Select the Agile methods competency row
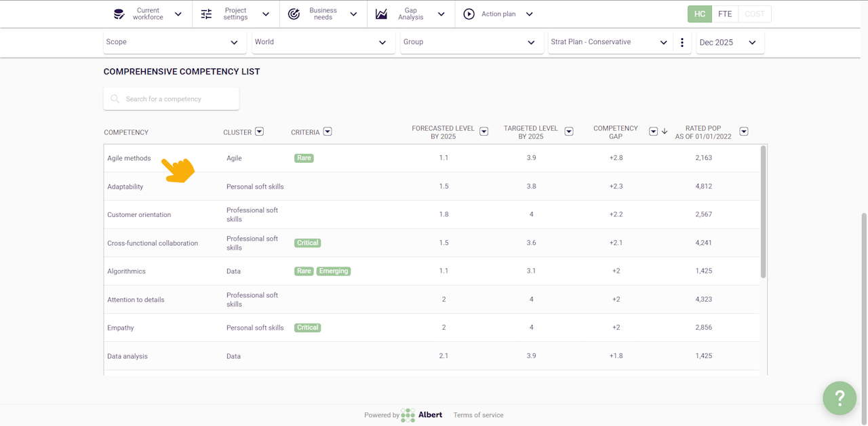The height and width of the screenshot is (426, 868). point(130,158)
